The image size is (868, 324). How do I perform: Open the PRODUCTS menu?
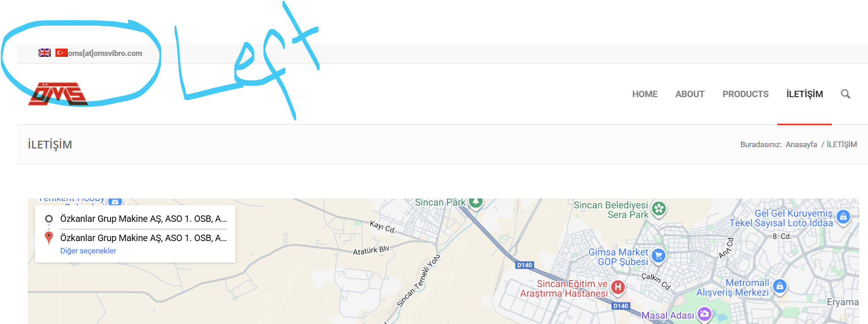coord(746,94)
